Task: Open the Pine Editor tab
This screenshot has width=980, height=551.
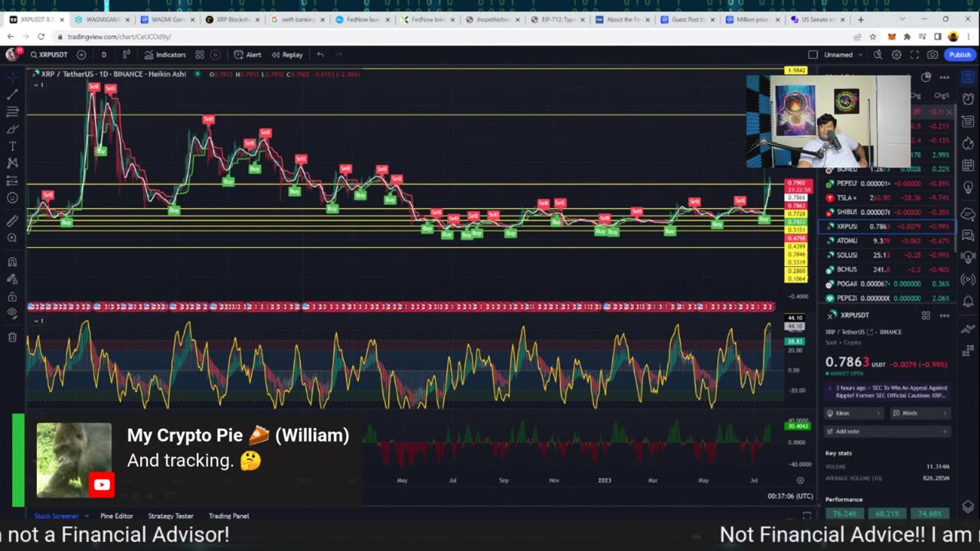Action: point(116,516)
